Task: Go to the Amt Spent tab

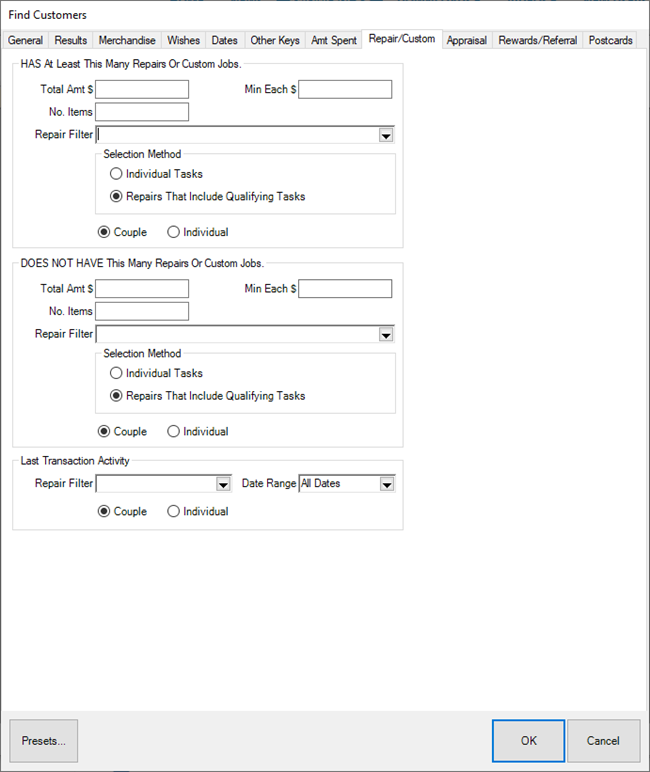Action: 333,41
